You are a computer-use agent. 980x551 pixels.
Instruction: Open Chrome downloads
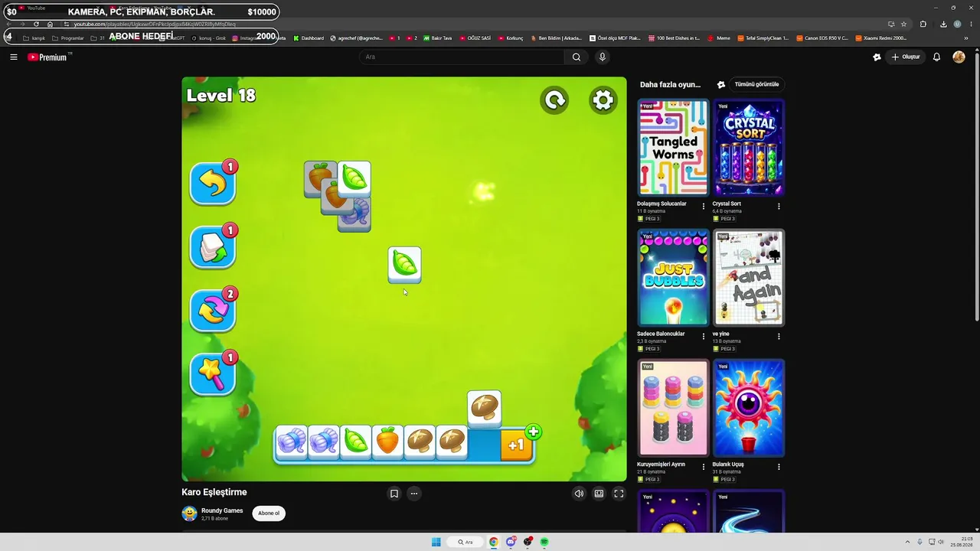coord(943,24)
